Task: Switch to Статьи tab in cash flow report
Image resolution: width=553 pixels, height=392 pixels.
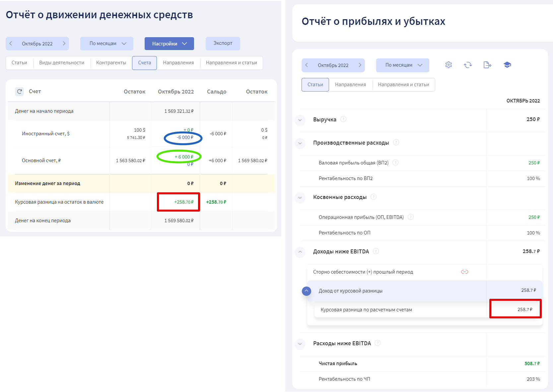Action: [19, 63]
